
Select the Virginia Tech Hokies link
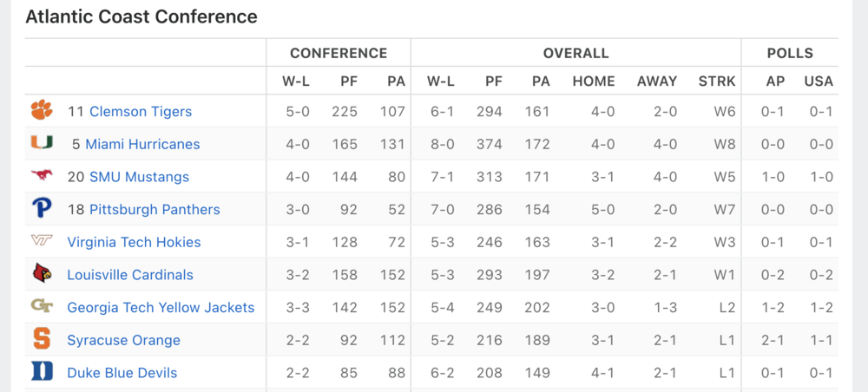point(134,243)
